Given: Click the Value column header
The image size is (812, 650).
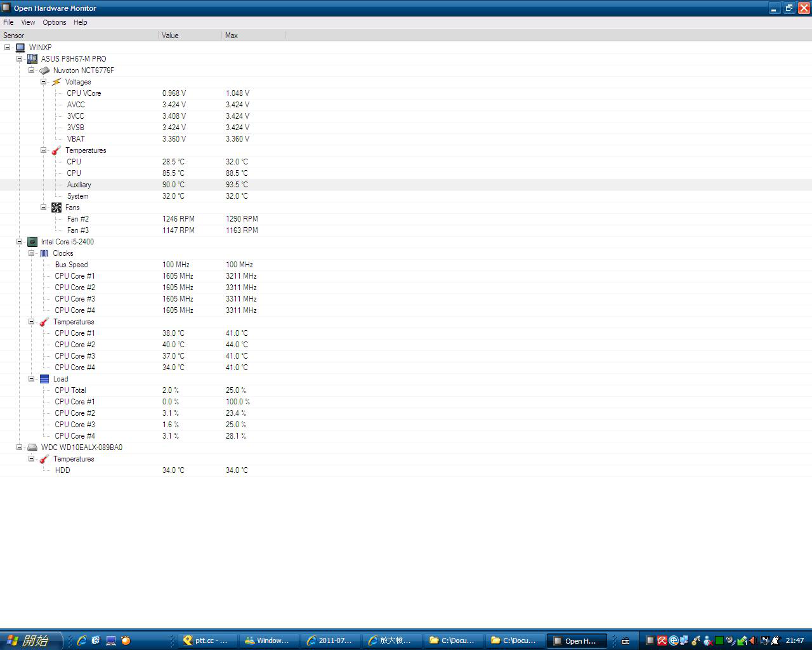Looking at the screenshot, I should pyautogui.click(x=190, y=36).
